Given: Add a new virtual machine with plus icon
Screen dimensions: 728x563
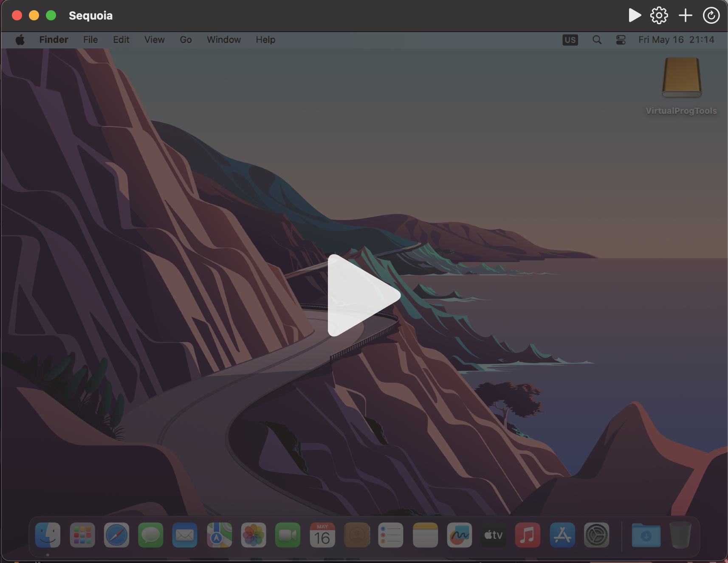Looking at the screenshot, I should [686, 15].
